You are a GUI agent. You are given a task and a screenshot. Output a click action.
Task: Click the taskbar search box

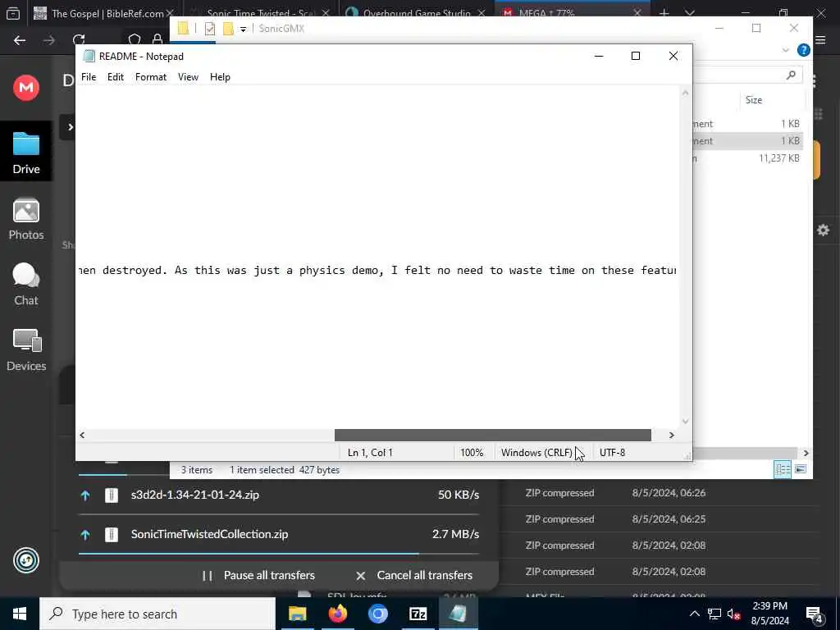pos(157,614)
